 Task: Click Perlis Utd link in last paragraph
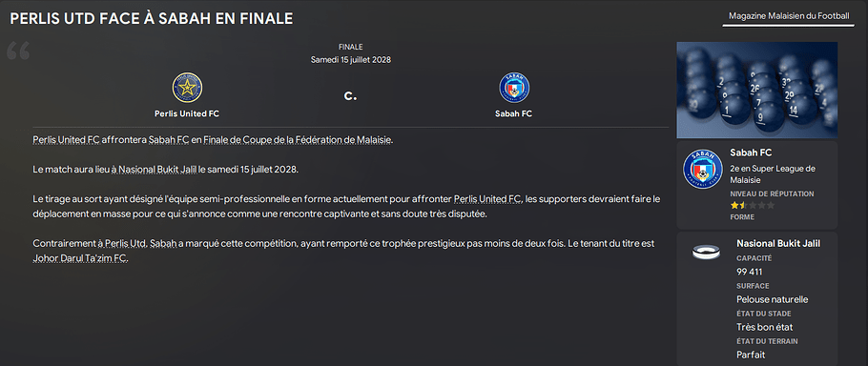pyautogui.click(x=126, y=243)
